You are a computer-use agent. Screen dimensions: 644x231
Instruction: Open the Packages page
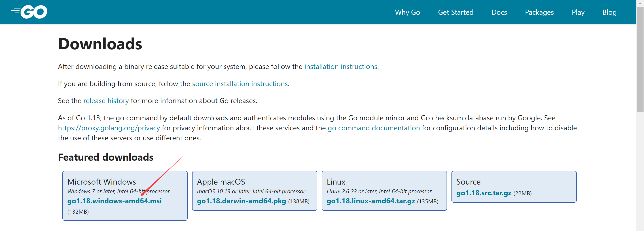(539, 12)
